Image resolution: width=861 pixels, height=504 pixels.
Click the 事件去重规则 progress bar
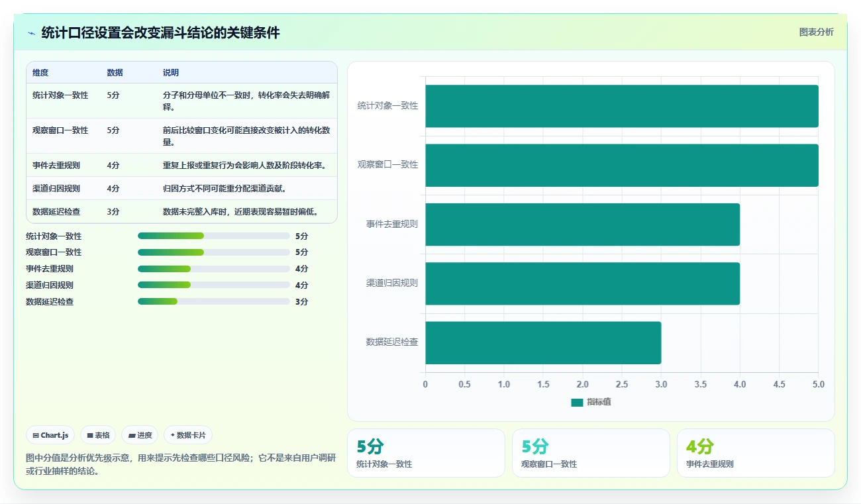214,269
